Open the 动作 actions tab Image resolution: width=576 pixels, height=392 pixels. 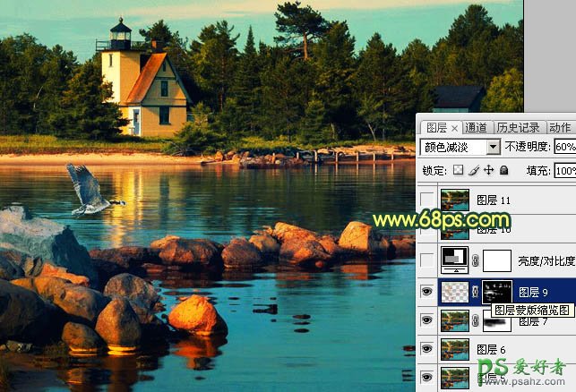tap(559, 127)
